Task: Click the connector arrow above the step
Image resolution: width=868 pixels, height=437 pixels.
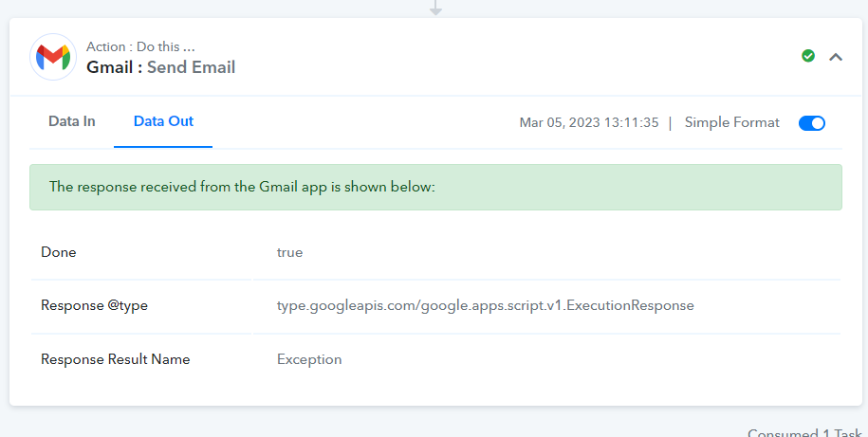Action: (435, 8)
